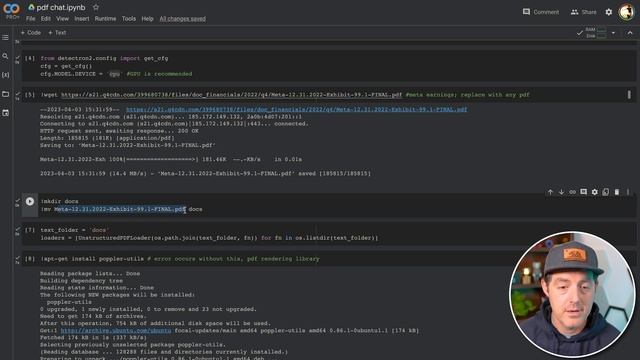
Task: Open more cell actions three-dot menu
Action: tap(628, 192)
